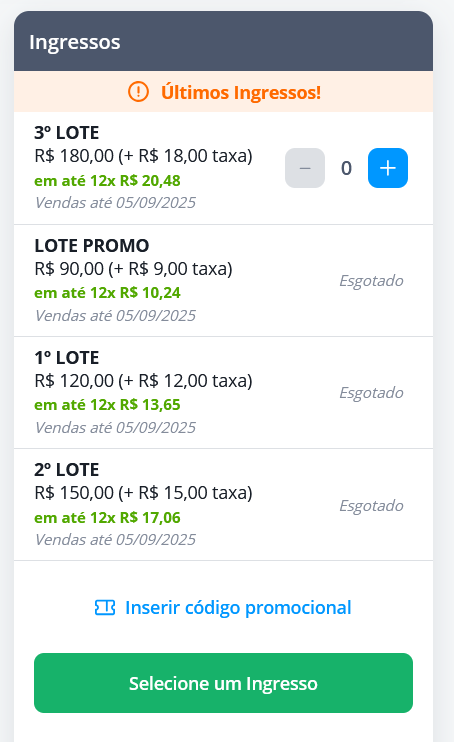Image resolution: width=454 pixels, height=742 pixels.
Task: Increase 3º LOTE ticket quantity with plus
Action: coord(388,168)
